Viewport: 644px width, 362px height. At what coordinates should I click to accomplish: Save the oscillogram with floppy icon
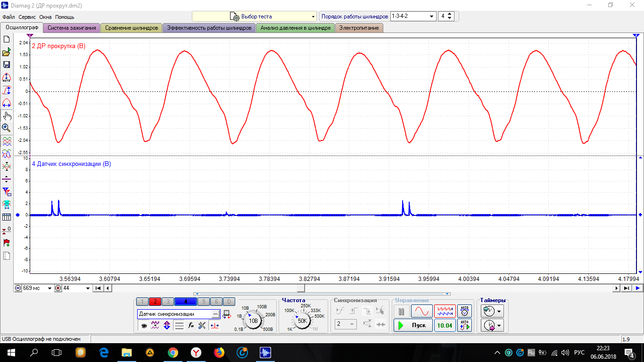pos(7,65)
